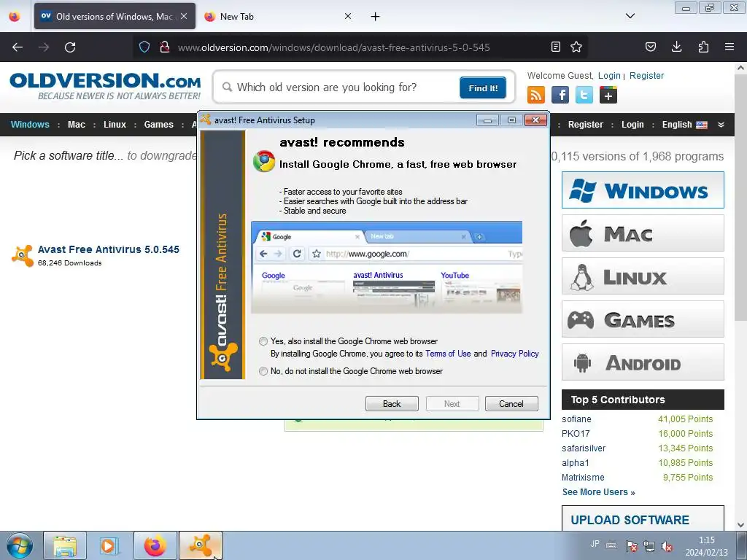Open Register in the dark nav bar
The height and width of the screenshot is (560, 747).
pos(586,124)
